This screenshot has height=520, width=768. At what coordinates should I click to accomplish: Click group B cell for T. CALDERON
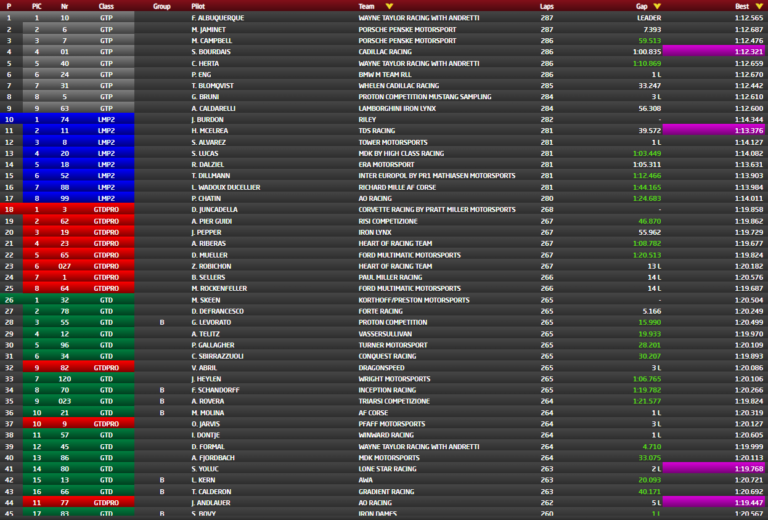[162, 492]
